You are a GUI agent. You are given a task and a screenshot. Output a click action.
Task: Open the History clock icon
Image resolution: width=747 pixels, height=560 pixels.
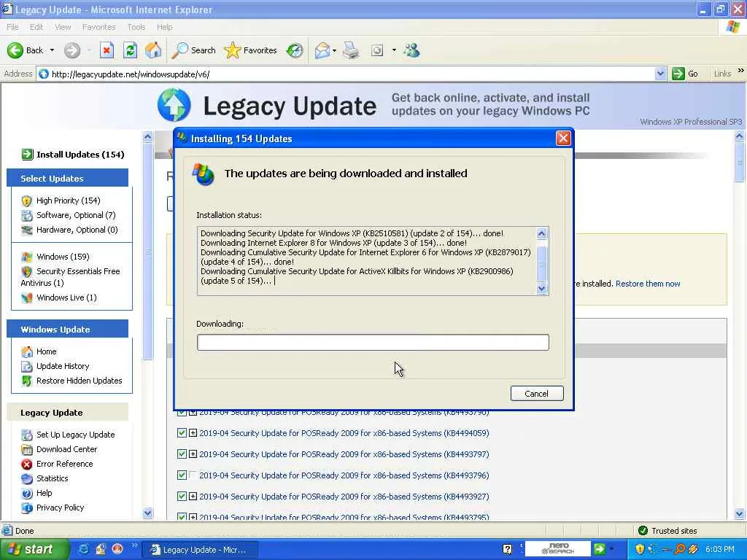click(x=295, y=50)
